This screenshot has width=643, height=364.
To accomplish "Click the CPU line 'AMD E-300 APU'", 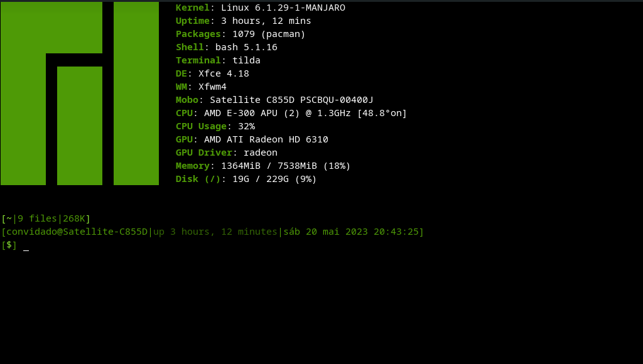I will click(291, 113).
